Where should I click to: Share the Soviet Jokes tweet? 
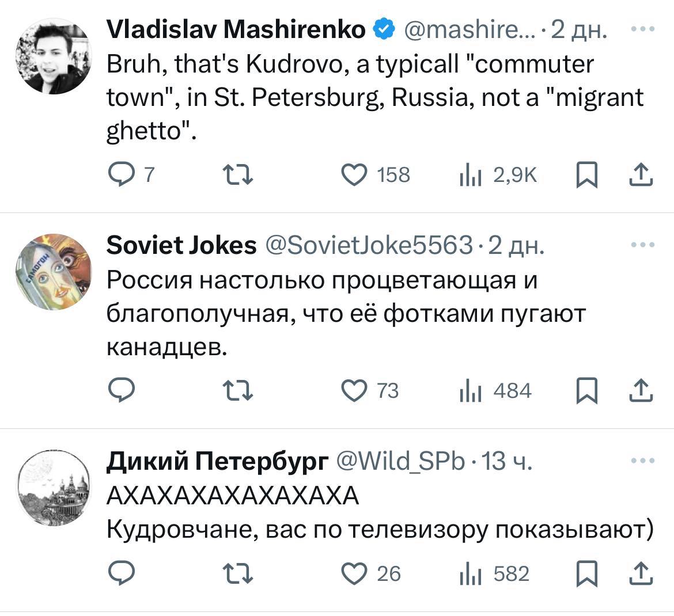point(641,391)
